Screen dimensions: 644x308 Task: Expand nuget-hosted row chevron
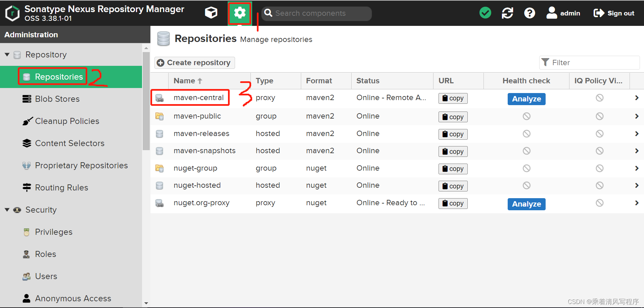point(637,185)
